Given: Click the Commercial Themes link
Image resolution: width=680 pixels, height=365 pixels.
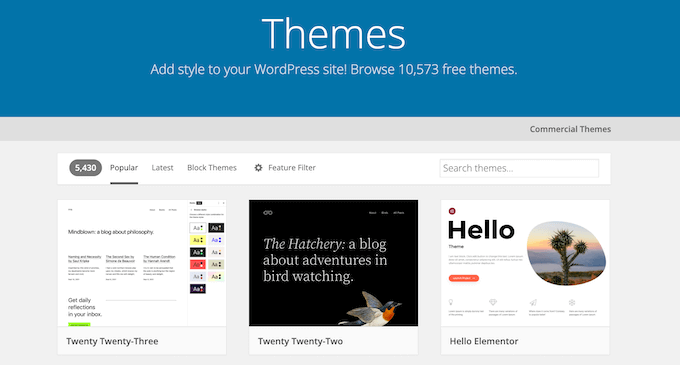Looking at the screenshot, I should [x=570, y=129].
